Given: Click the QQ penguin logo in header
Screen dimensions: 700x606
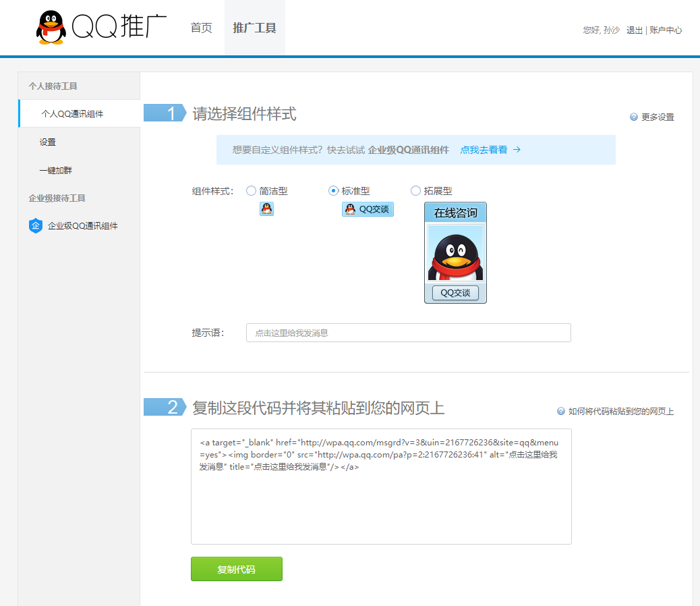Looking at the screenshot, I should pyautogui.click(x=51, y=27).
